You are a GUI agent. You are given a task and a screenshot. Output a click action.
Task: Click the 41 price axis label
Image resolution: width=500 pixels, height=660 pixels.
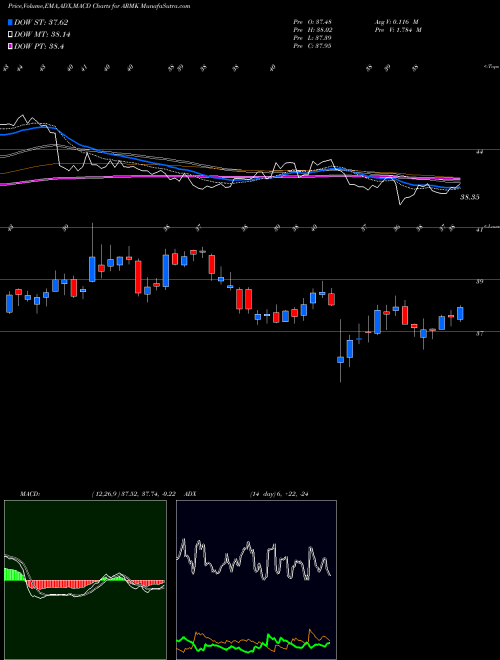pos(479,230)
